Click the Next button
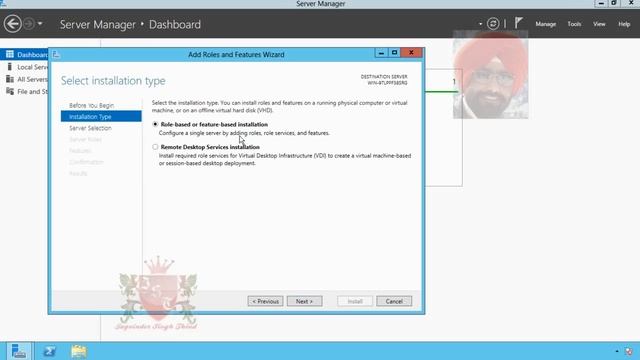 [304, 301]
